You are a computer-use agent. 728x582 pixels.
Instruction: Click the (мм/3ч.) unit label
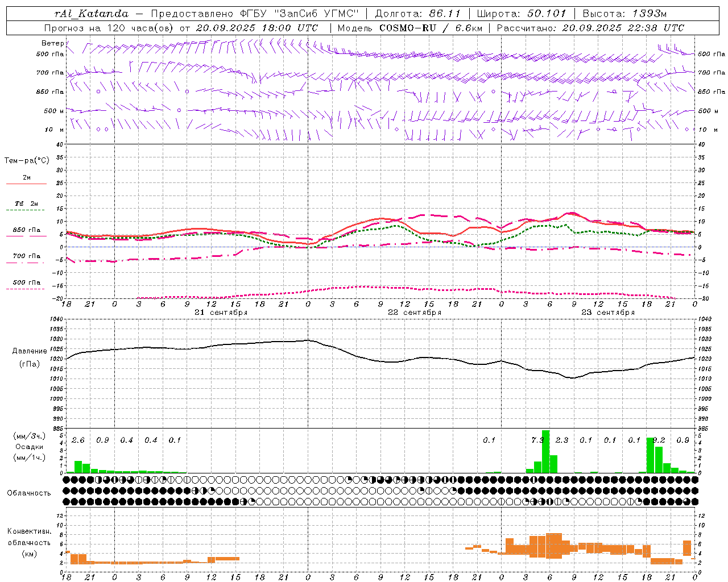[x=29, y=436]
